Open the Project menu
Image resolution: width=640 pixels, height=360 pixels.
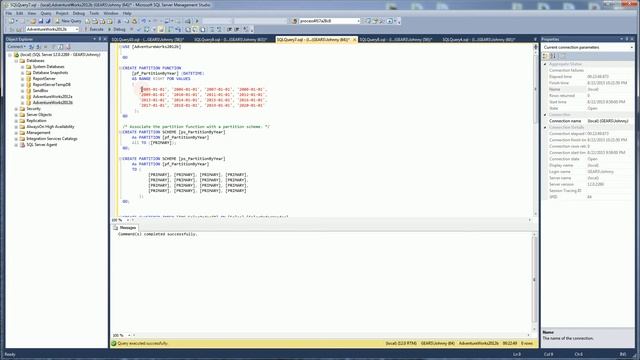[62, 13]
